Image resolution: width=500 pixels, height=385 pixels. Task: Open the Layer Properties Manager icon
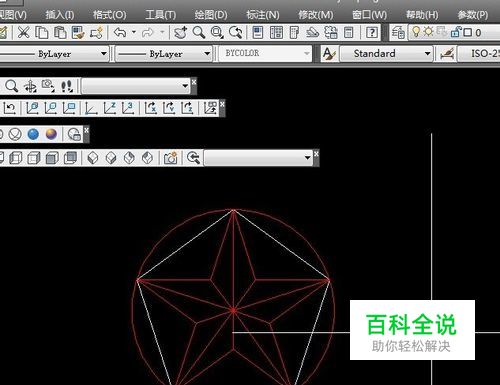click(398, 32)
